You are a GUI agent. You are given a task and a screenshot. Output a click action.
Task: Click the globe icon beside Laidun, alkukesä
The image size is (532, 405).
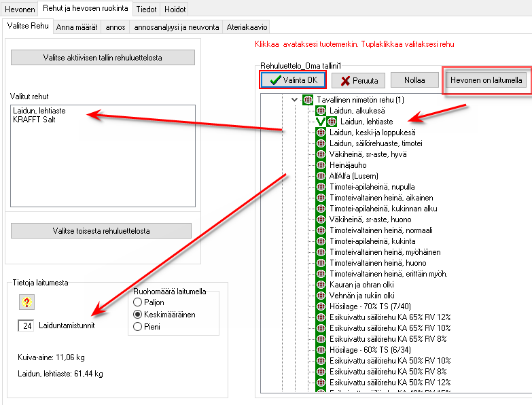[321, 111]
